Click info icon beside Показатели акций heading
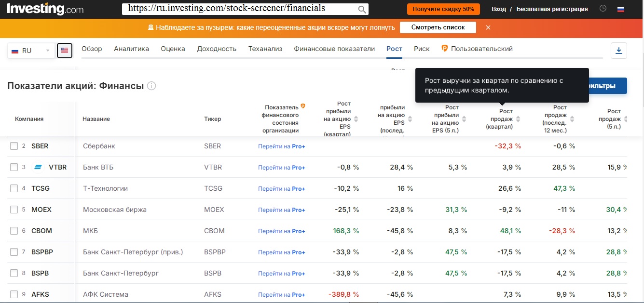The image size is (644, 303). click(151, 86)
